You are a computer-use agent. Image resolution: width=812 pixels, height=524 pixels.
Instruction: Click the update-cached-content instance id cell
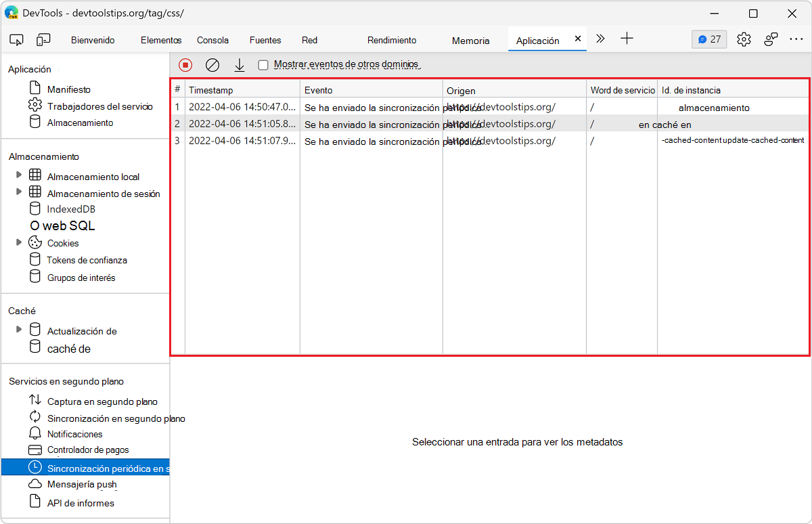coord(733,140)
